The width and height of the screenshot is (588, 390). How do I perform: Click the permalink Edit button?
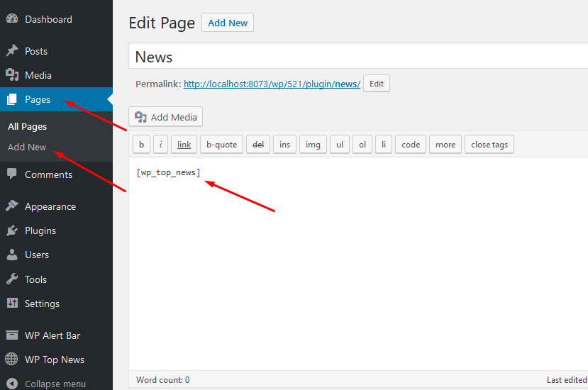377,84
